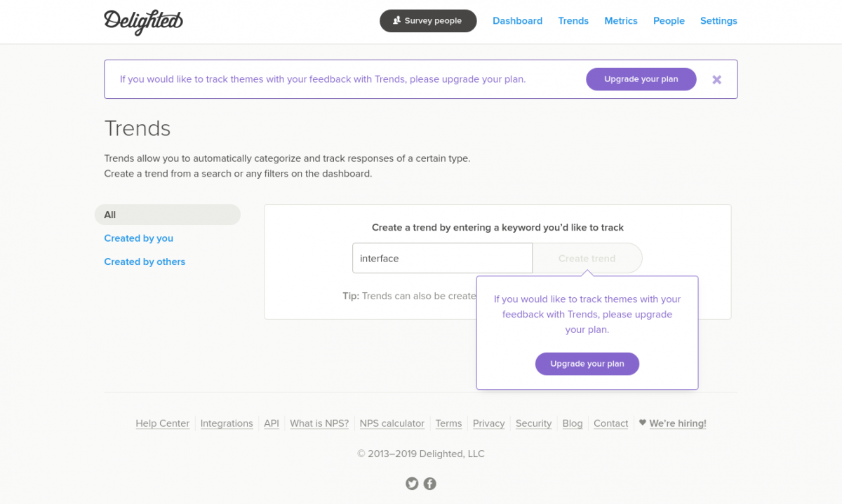Click the Create trend button
Viewport: 842px width, 504px height.
(x=587, y=258)
